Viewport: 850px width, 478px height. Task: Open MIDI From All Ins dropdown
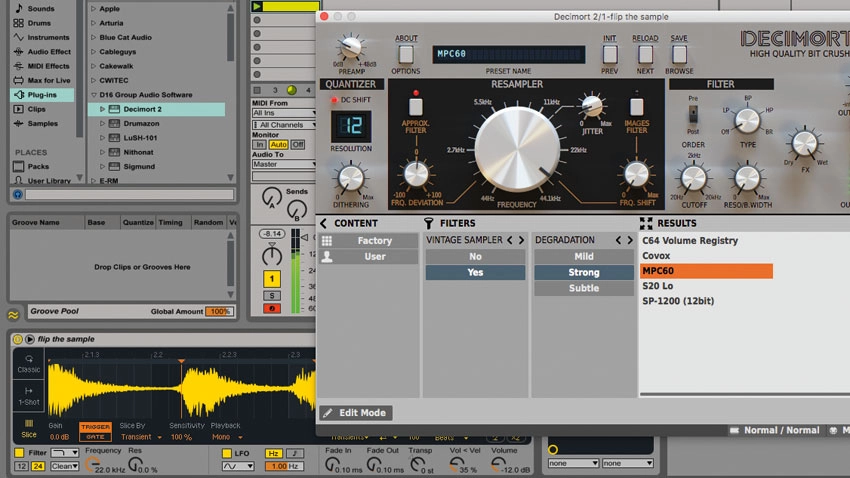[285, 113]
